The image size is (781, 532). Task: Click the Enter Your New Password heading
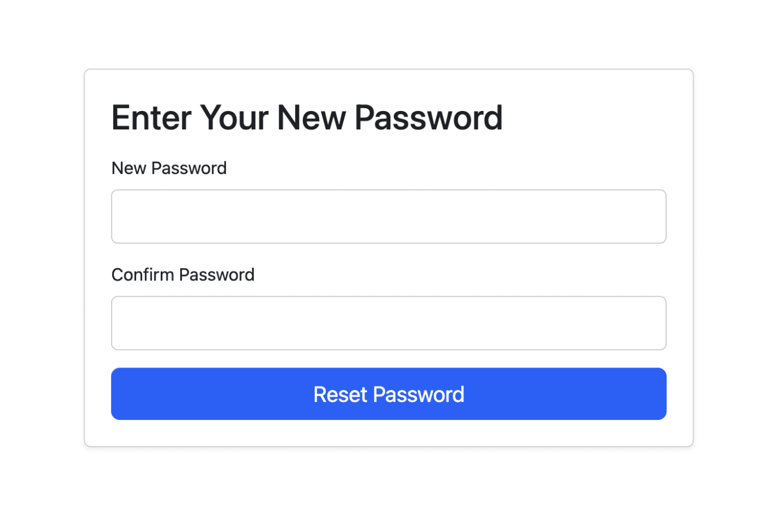click(x=307, y=117)
